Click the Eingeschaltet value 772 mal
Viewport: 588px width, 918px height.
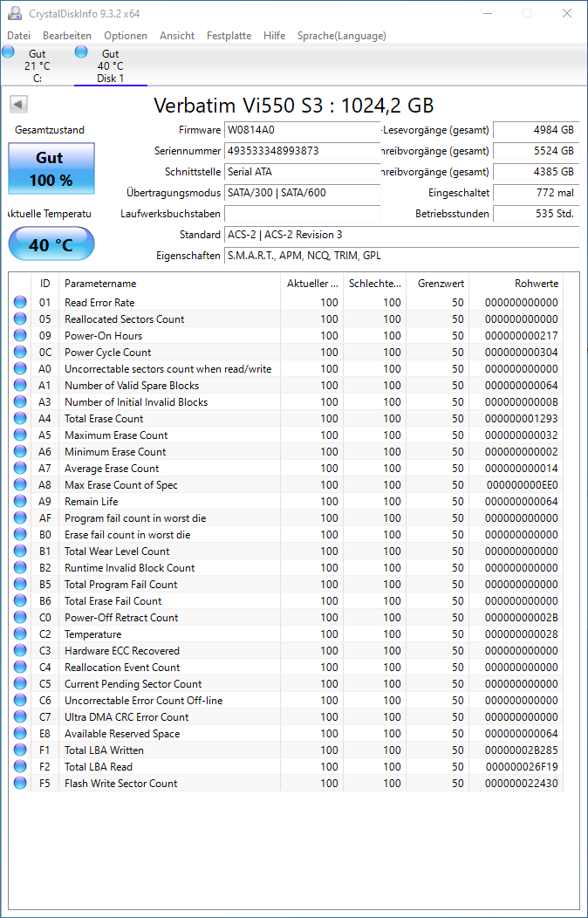coord(537,193)
